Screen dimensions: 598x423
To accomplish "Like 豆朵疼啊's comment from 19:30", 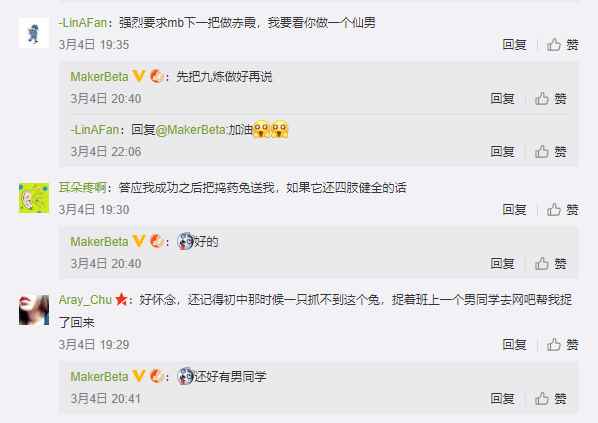I will pos(563,209).
